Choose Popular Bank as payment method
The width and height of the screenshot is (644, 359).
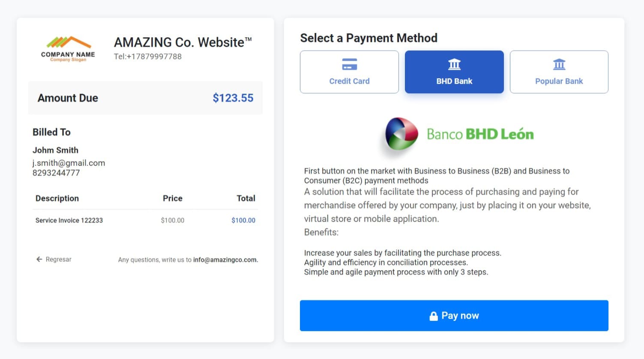[559, 72]
